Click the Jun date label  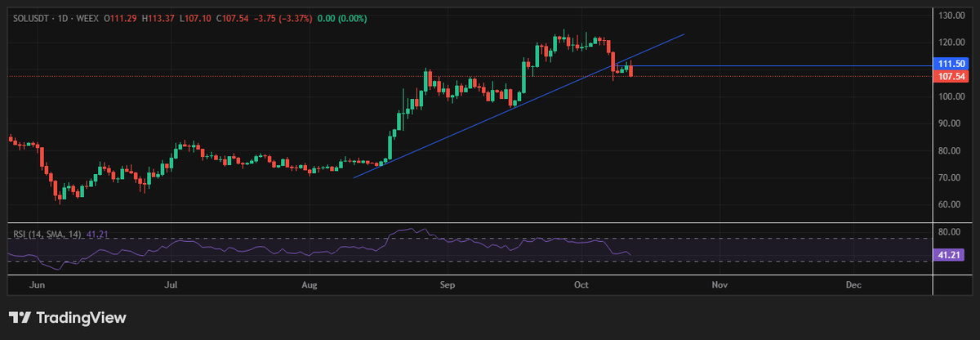(35, 286)
